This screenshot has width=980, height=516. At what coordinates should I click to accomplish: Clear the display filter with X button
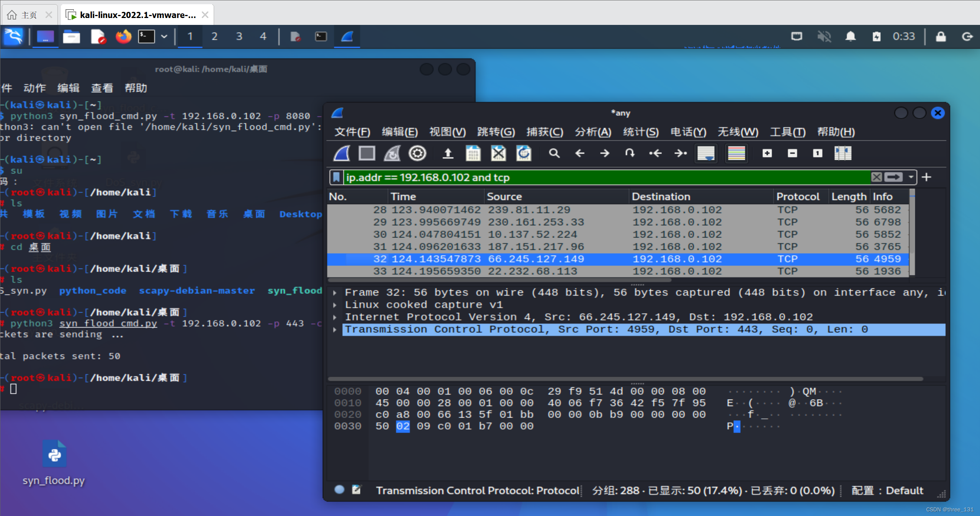[876, 177]
